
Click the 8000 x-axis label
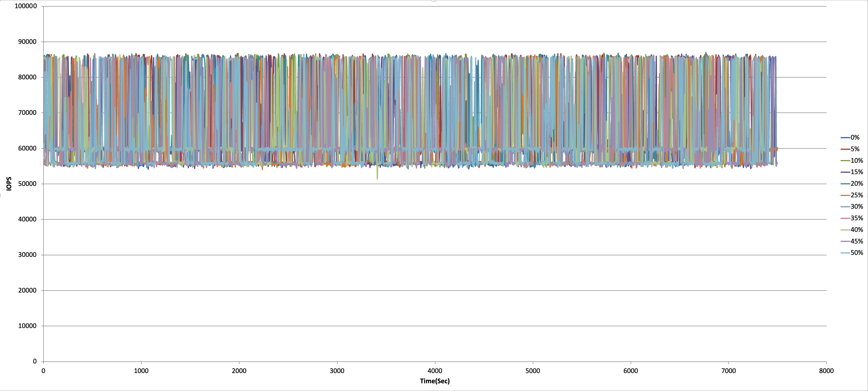coord(826,371)
